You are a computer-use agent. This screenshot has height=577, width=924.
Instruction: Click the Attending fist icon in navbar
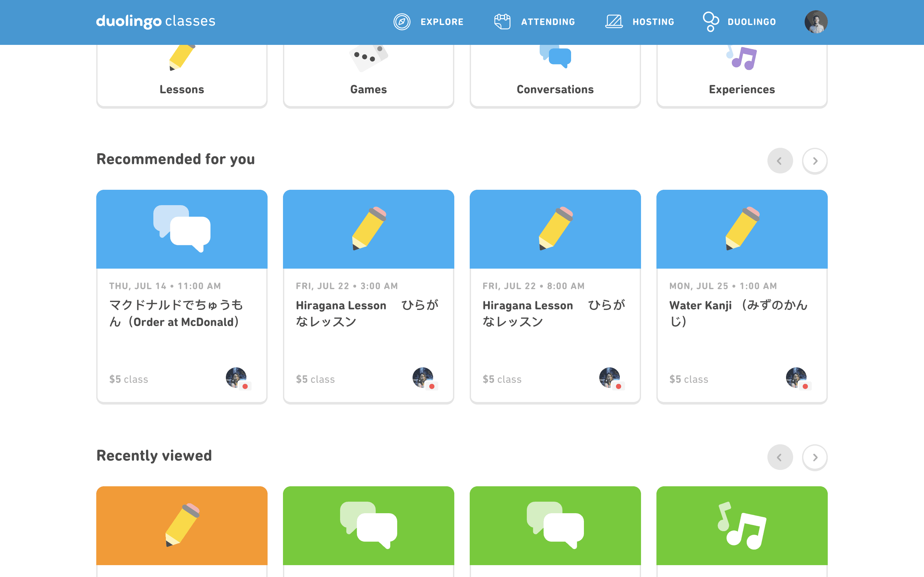[x=502, y=22]
